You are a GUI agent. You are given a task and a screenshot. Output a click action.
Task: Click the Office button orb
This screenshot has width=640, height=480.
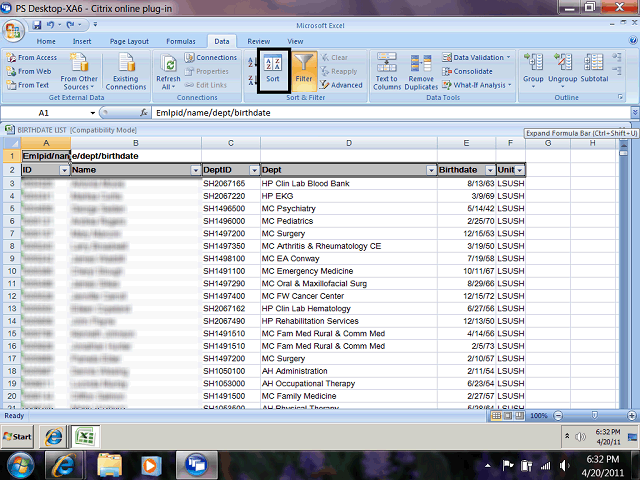tap(13, 31)
